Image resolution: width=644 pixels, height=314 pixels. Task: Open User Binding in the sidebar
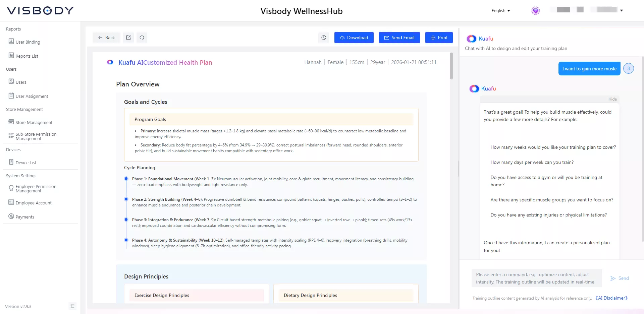point(28,42)
